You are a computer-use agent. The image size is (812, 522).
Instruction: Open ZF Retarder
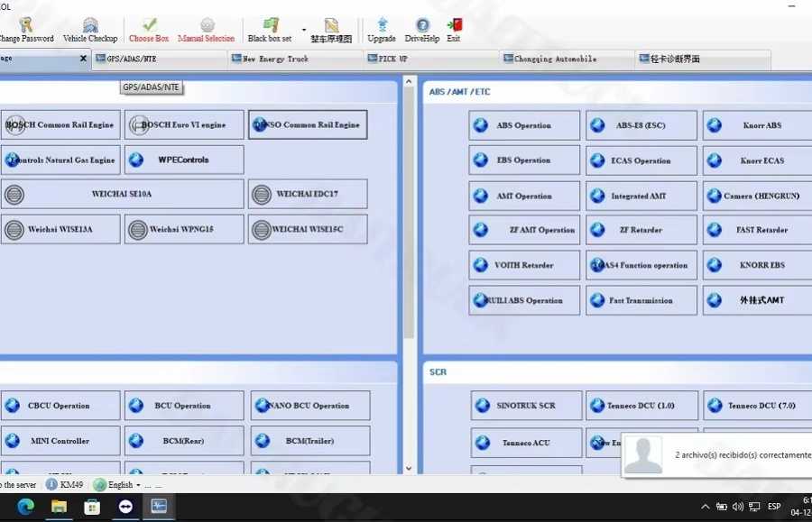641,230
